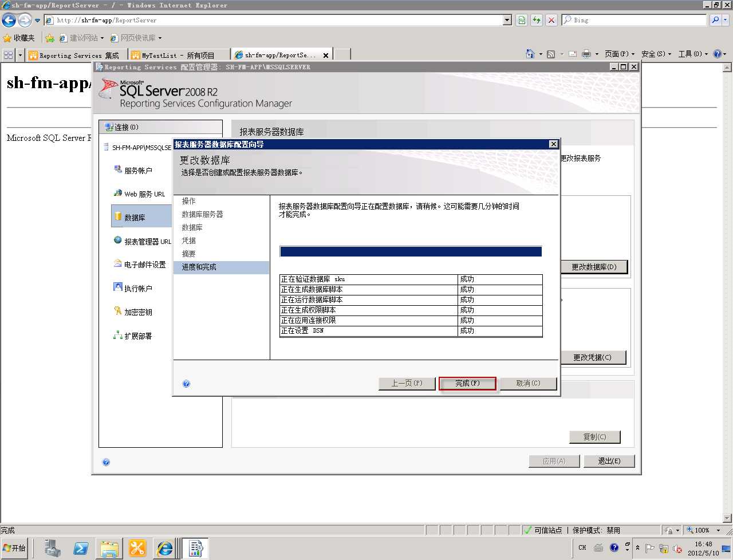The height and width of the screenshot is (560, 733).
Task: Click the add to favorites bar icon
Action: (x=50, y=38)
